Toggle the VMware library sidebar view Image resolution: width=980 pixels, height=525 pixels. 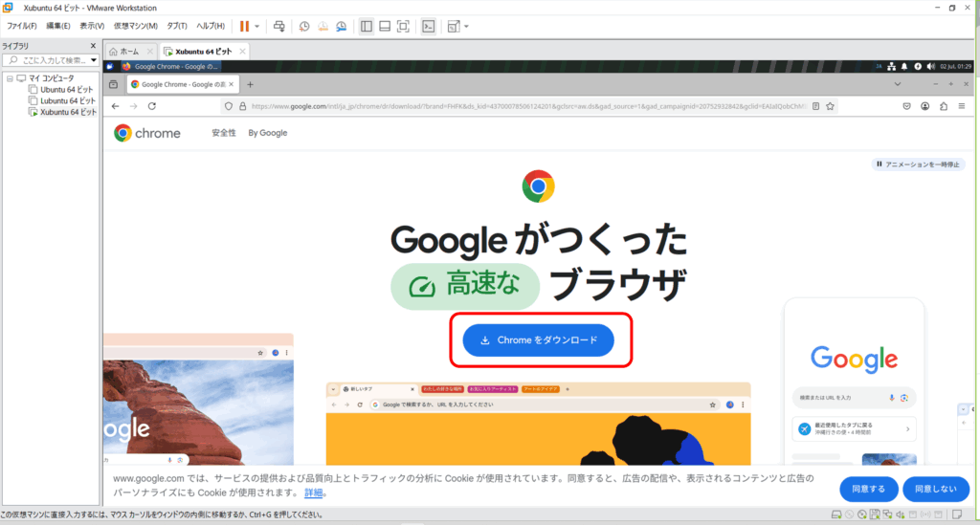click(367, 26)
